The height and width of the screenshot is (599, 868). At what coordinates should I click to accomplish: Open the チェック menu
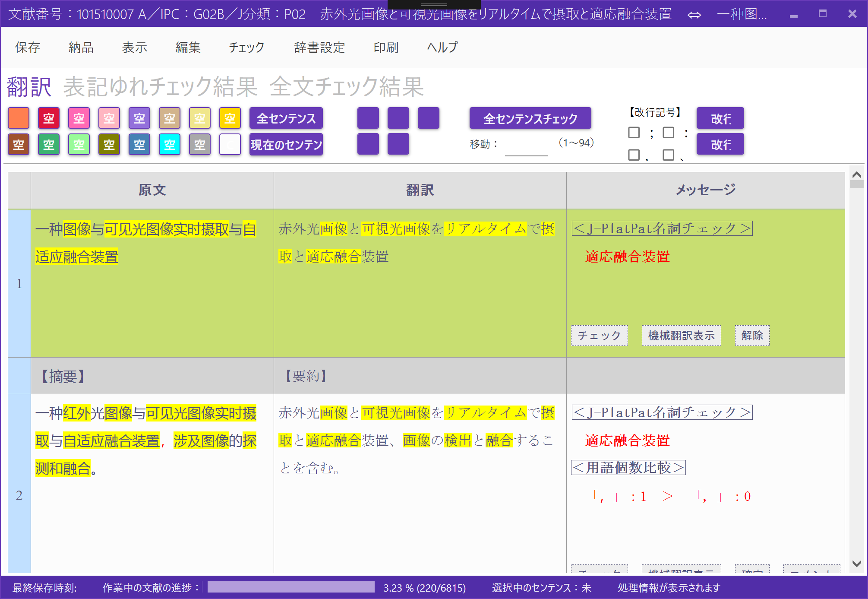246,48
